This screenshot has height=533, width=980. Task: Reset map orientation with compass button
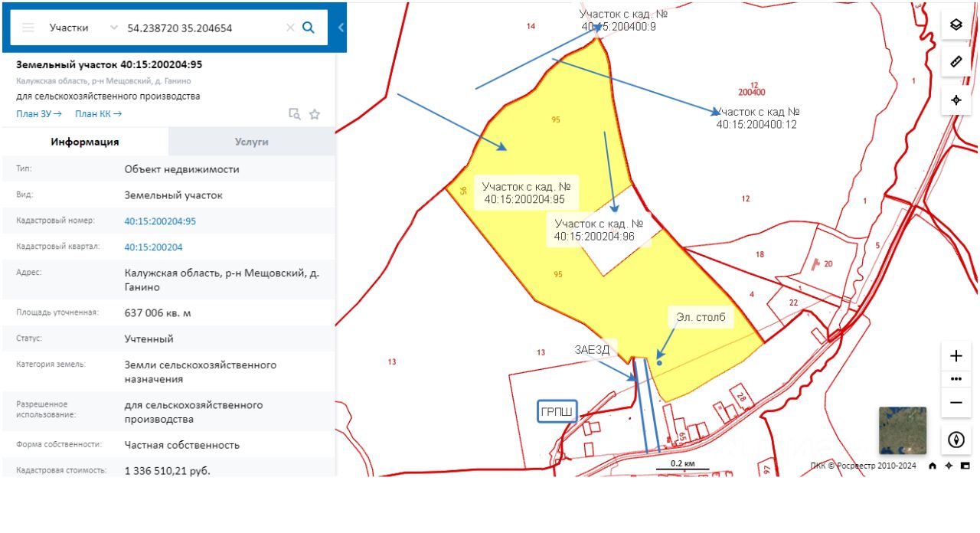[956, 440]
